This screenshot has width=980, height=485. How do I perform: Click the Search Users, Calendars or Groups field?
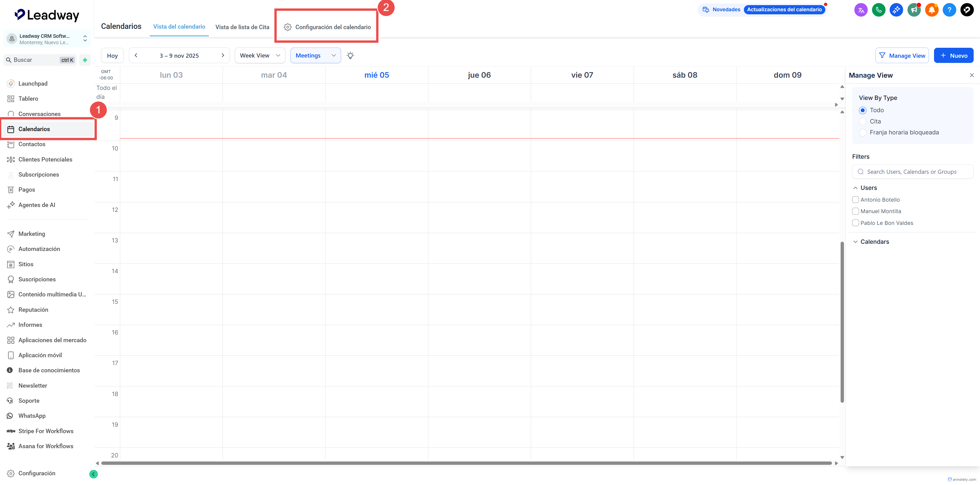(x=912, y=172)
